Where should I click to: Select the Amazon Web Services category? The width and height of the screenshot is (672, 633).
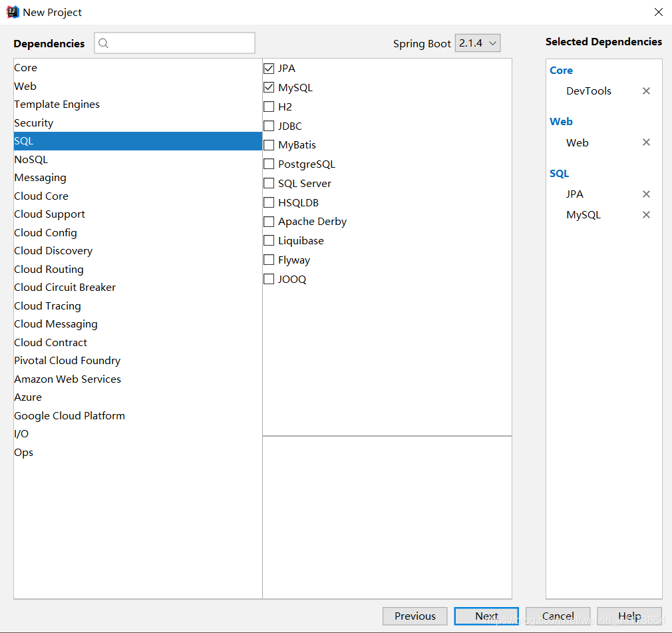[x=138, y=379]
